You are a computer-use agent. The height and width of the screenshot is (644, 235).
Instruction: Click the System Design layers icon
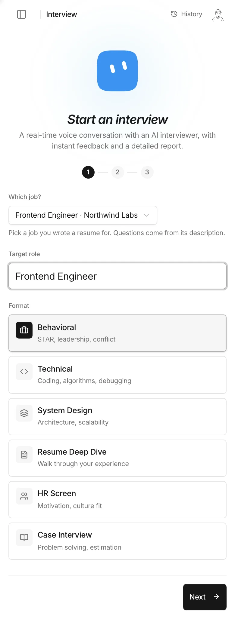[24, 413]
